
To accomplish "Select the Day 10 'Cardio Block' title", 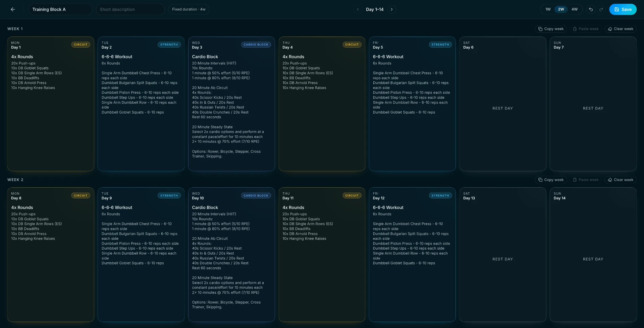I will click(205, 208).
